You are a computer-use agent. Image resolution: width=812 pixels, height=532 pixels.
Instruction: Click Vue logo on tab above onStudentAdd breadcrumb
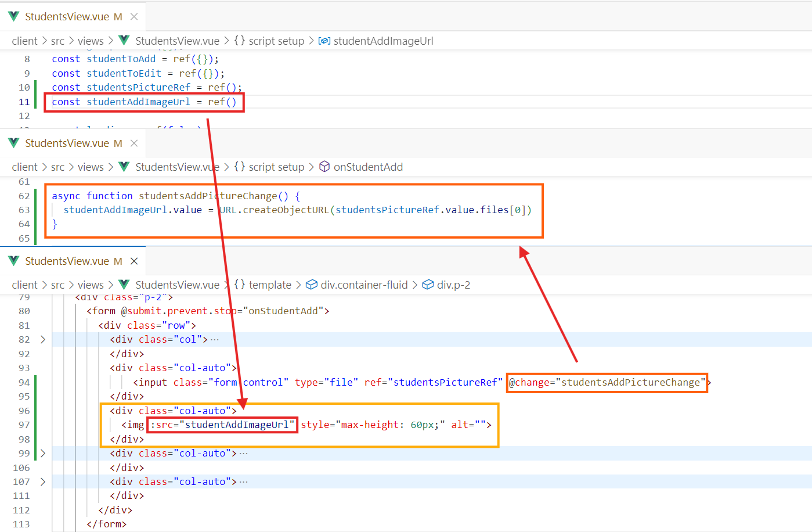(14, 143)
